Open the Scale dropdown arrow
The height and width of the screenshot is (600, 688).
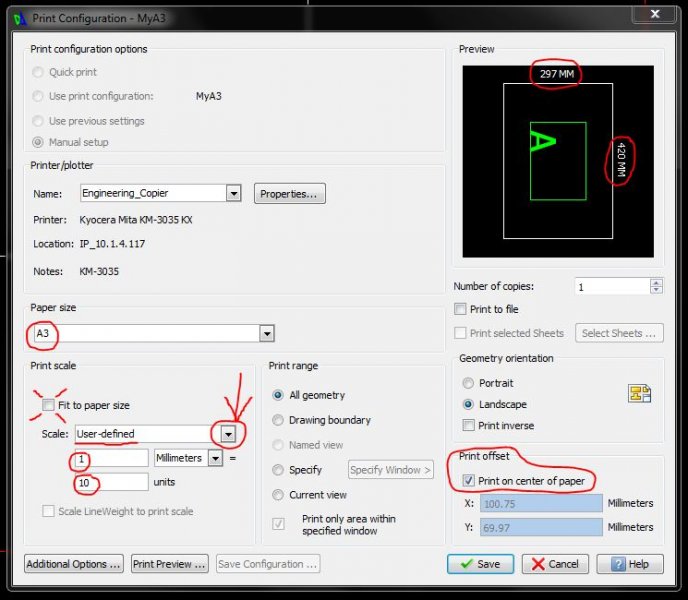(x=228, y=434)
